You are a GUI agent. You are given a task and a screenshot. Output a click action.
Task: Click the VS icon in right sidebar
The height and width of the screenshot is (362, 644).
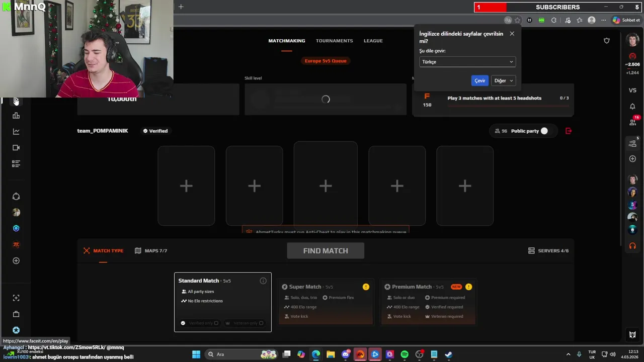632,90
